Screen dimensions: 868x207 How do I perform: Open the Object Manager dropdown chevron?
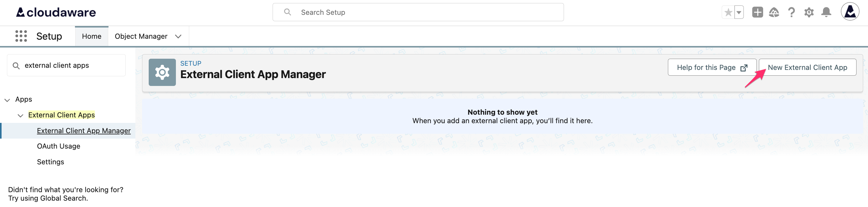[x=178, y=36]
